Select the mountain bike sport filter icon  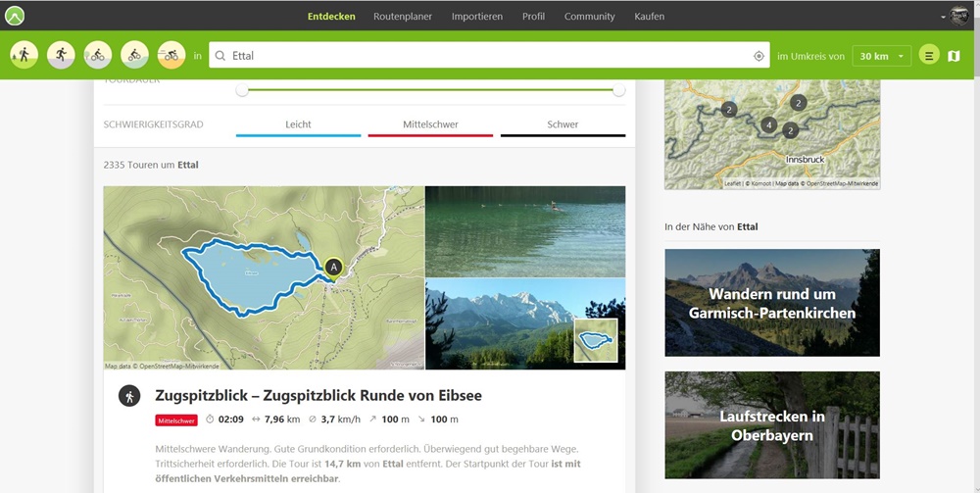pos(134,55)
